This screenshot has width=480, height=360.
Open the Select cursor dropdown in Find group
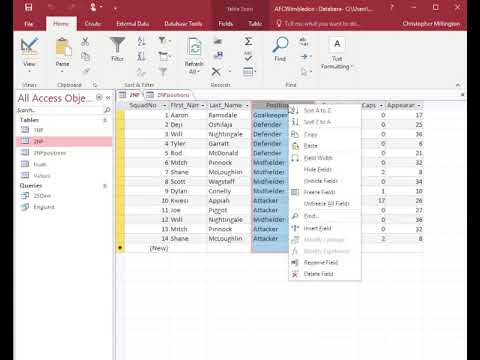click(306, 71)
